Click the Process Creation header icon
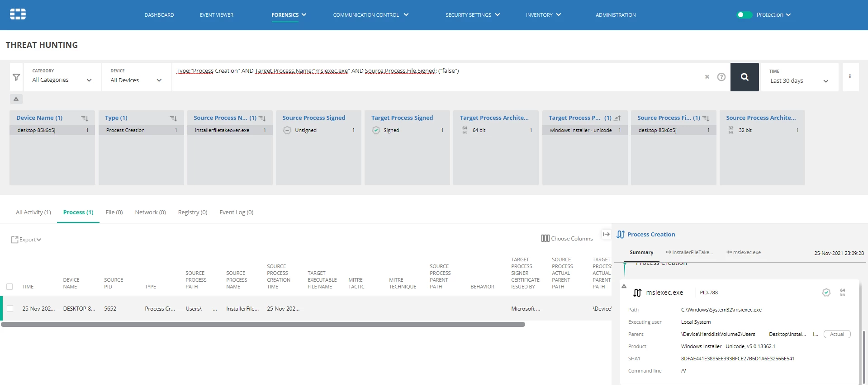This screenshot has height=387, width=868. [x=621, y=235]
